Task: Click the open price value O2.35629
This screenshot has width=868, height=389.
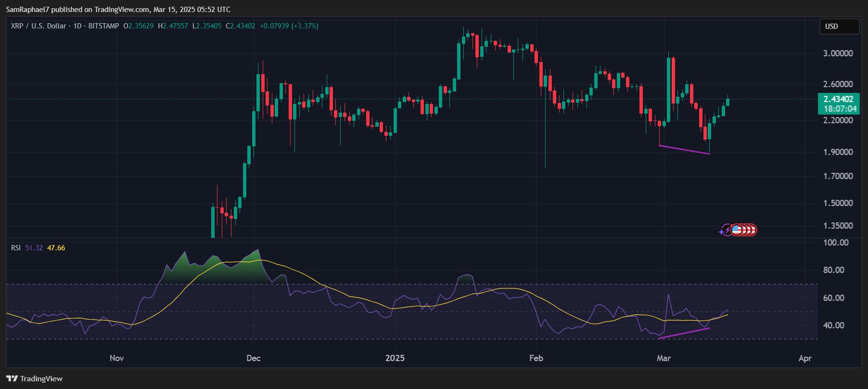Action: coord(139,26)
